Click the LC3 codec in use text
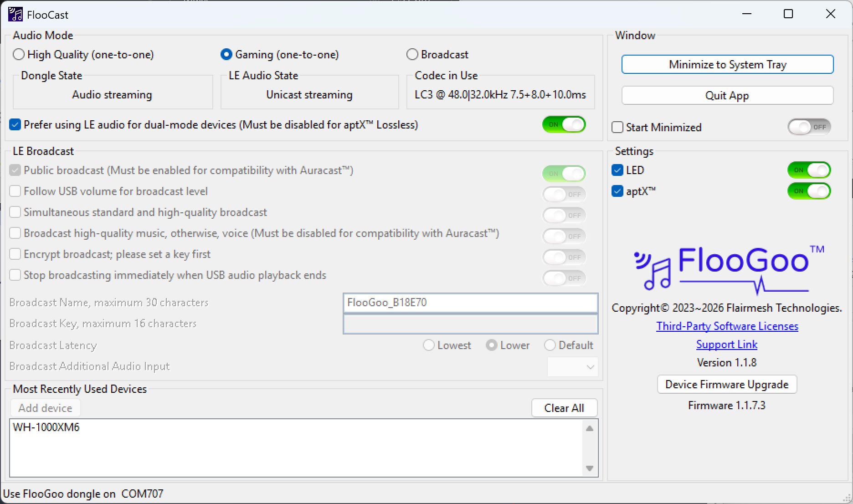 tap(500, 95)
